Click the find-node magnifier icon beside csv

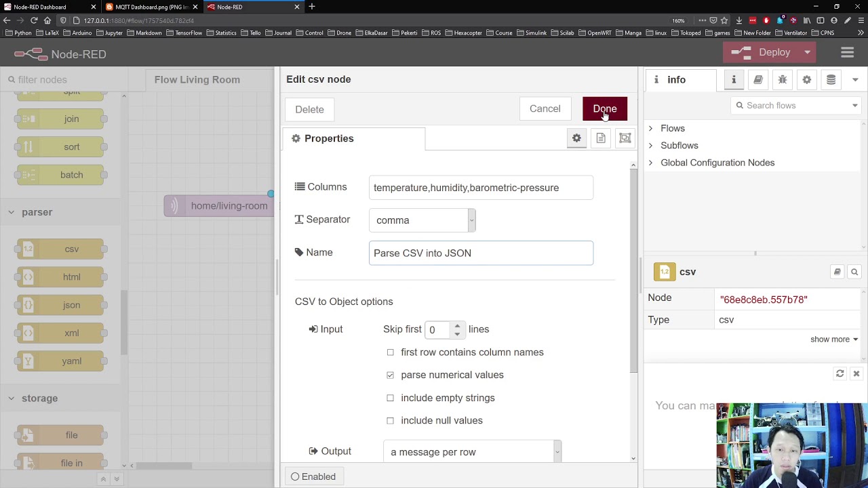pyautogui.click(x=854, y=272)
